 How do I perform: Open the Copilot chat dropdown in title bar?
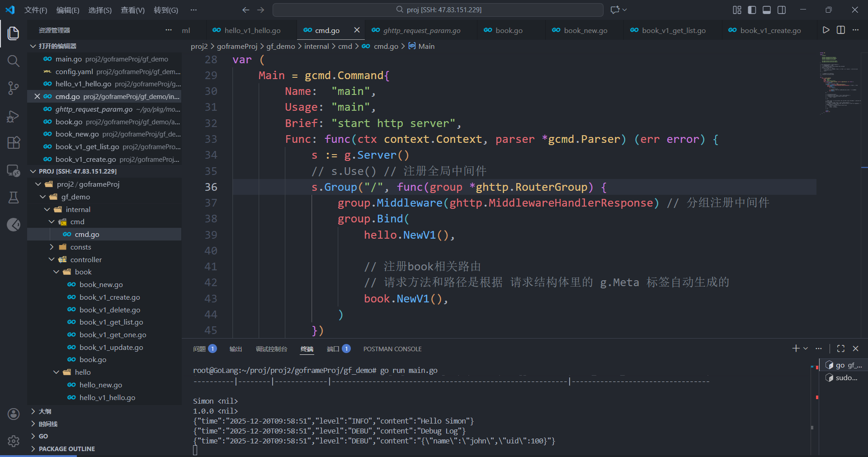pyautogui.click(x=625, y=10)
